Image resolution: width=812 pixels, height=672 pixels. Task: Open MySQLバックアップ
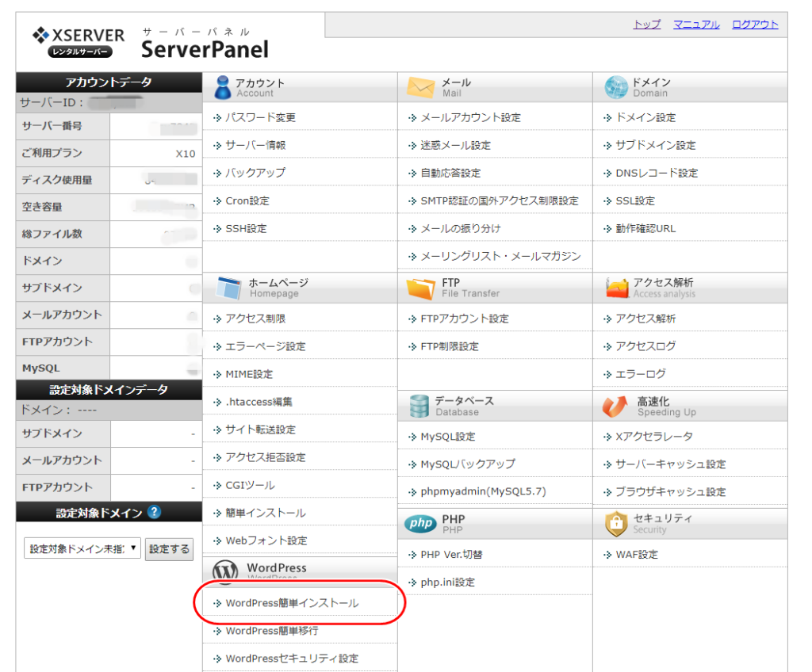click(x=468, y=464)
